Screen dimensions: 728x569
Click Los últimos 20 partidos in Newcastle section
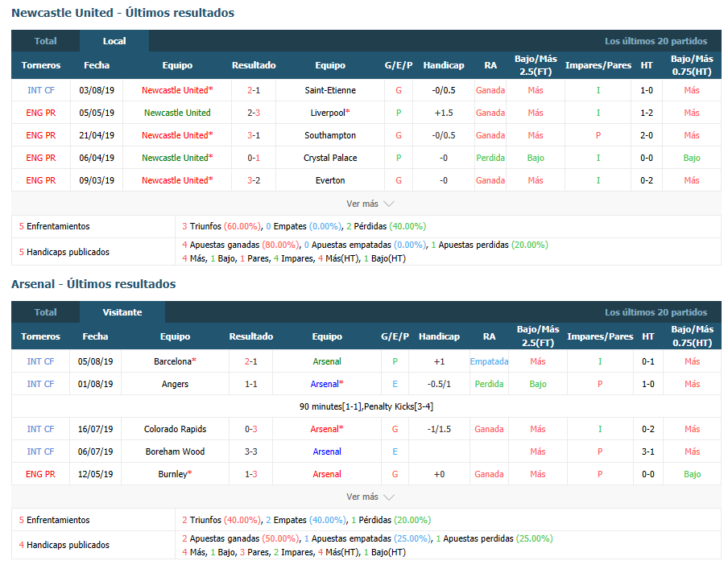point(656,41)
